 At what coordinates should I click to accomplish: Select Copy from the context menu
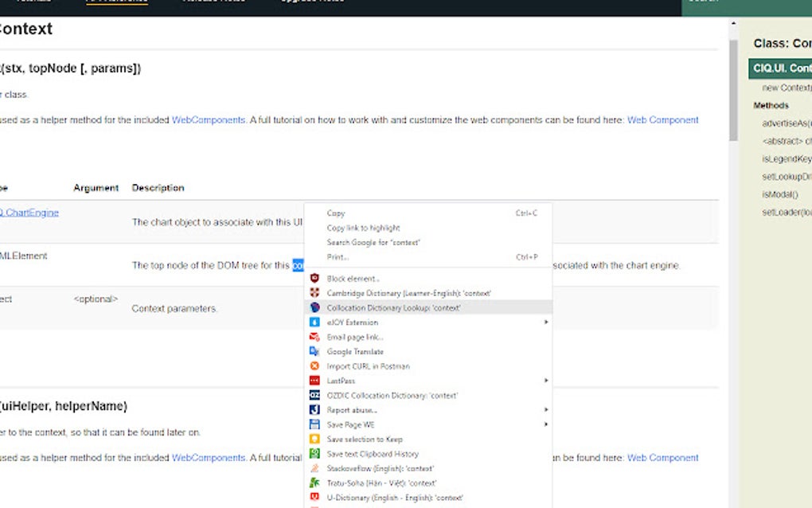(334, 213)
